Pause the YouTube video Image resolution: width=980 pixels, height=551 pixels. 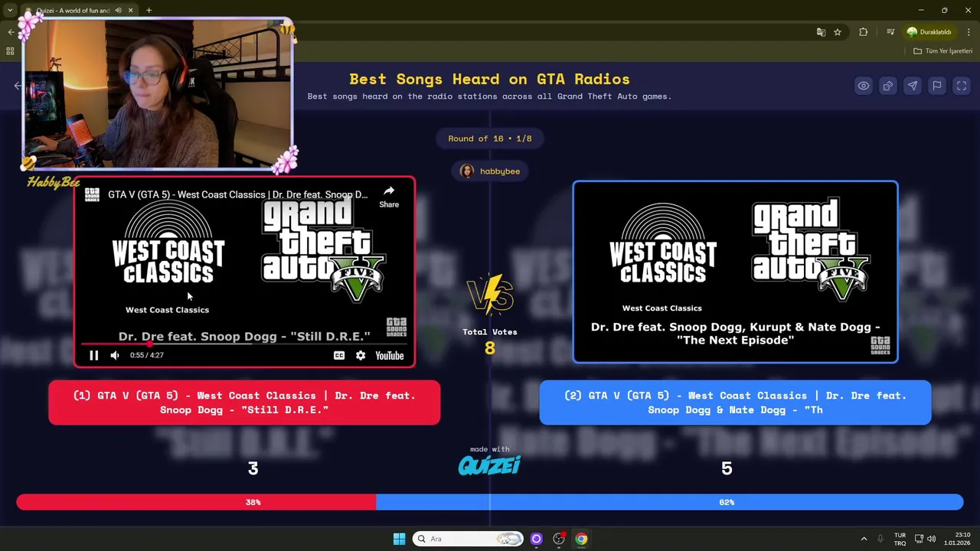pyautogui.click(x=93, y=355)
